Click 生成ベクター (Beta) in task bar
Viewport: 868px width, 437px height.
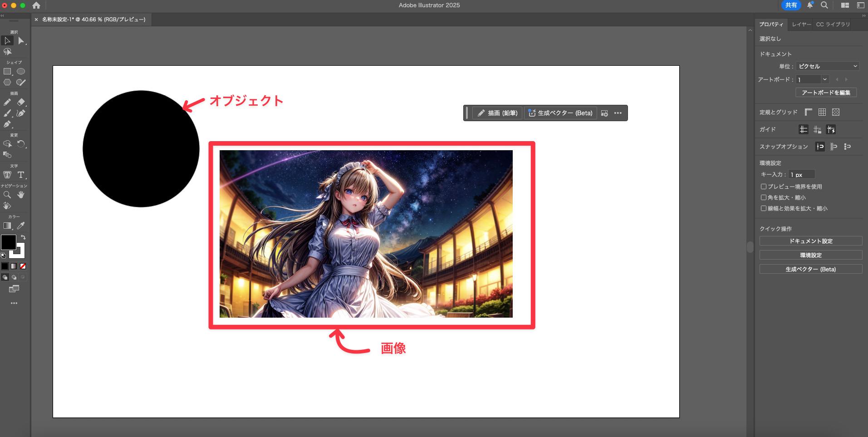(560, 113)
